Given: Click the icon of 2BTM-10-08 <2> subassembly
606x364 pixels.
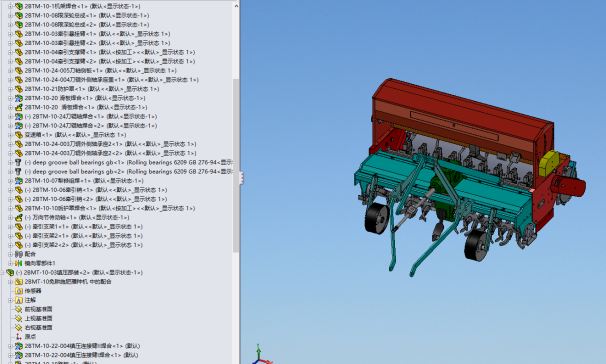Looking at the screenshot, I should click(x=19, y=25).
